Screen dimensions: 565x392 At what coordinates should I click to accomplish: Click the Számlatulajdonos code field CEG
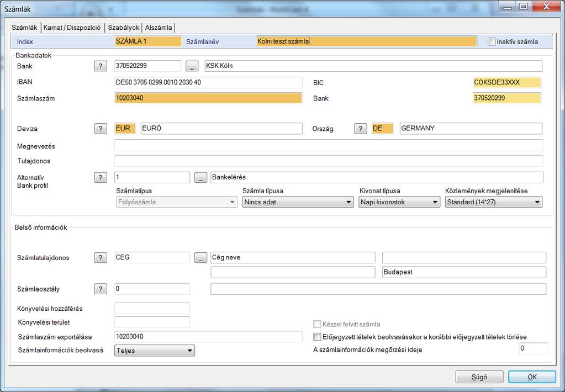click(152, 258)
